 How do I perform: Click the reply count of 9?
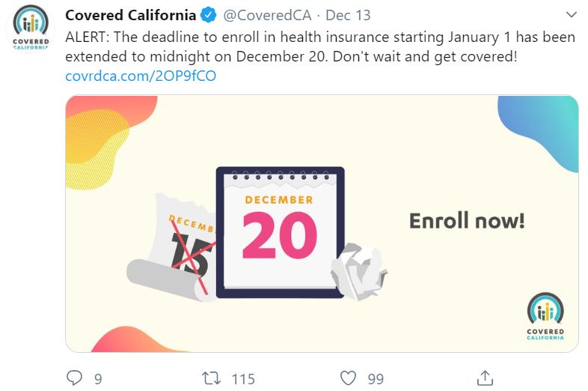click(98, 379)
